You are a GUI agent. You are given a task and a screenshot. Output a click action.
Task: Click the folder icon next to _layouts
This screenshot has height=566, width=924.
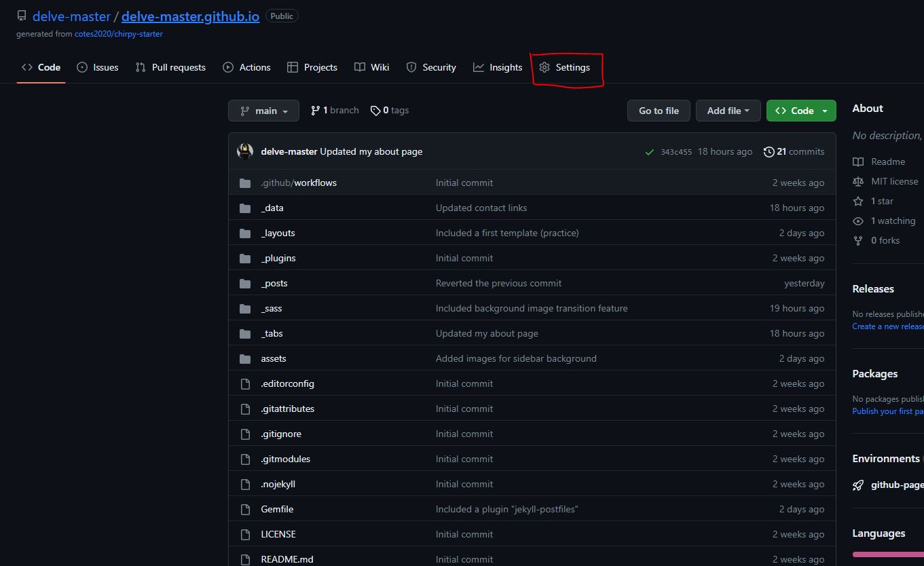pos(245,233)
